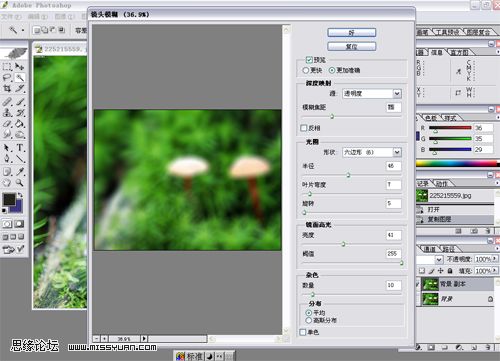This screenshot has height=361, width=500.
Task: Select the Lasso tool
Action: [x=7, y=77]
